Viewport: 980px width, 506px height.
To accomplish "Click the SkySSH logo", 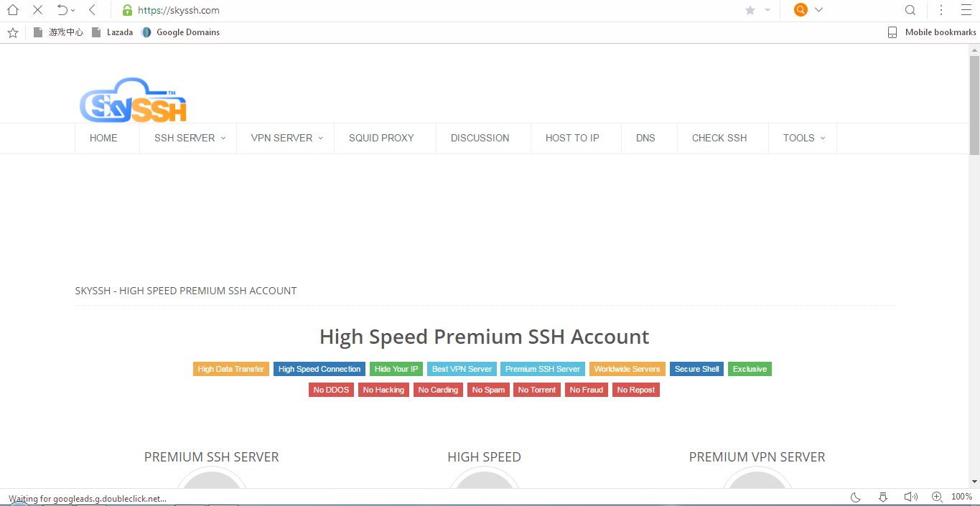I will [x=133, y=99].
